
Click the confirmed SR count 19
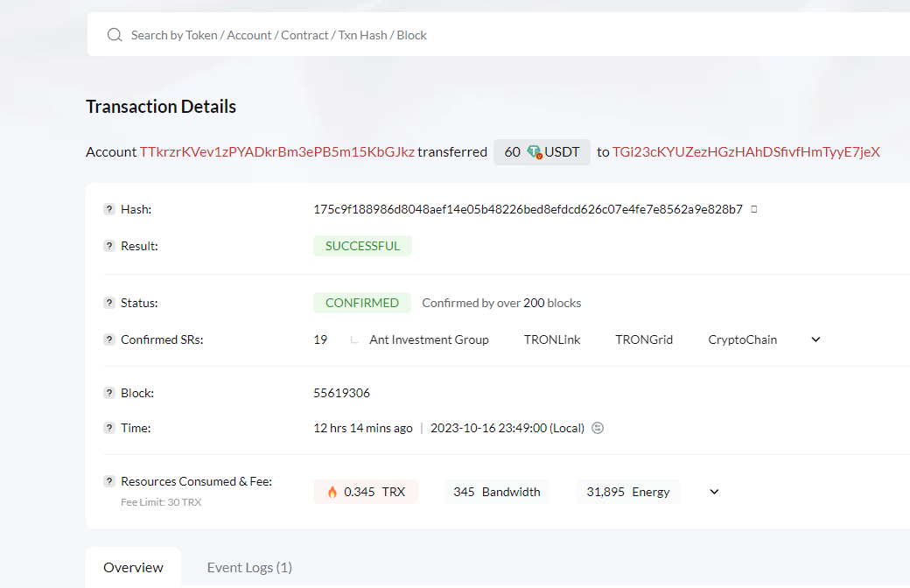(x=320, y=339)
